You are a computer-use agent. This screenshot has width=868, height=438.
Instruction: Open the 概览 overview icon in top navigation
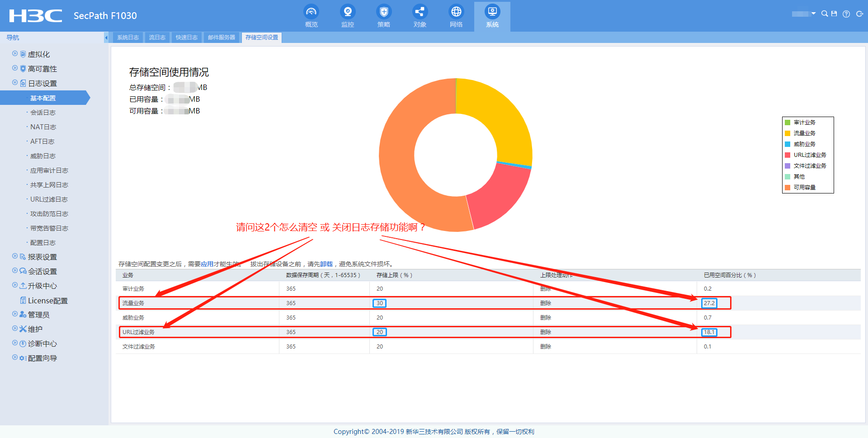tap(311, 12)
